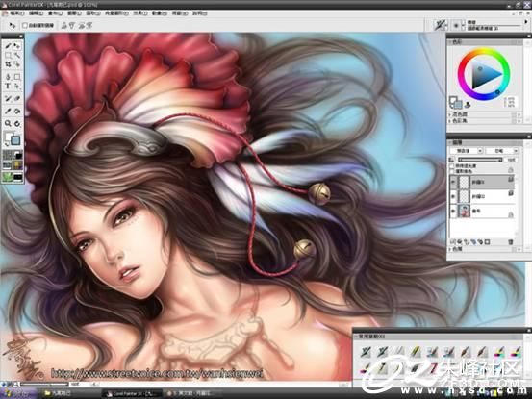Hide the Canvas layer using its eye icon
This screenshot has width=532, height=399.
pyautogui.click(x=453, y=211)
